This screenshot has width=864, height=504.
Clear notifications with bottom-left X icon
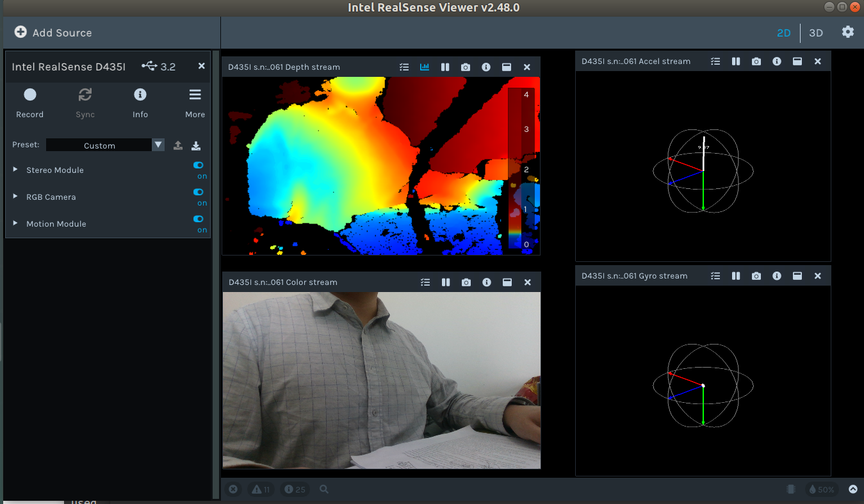point(233,489)
